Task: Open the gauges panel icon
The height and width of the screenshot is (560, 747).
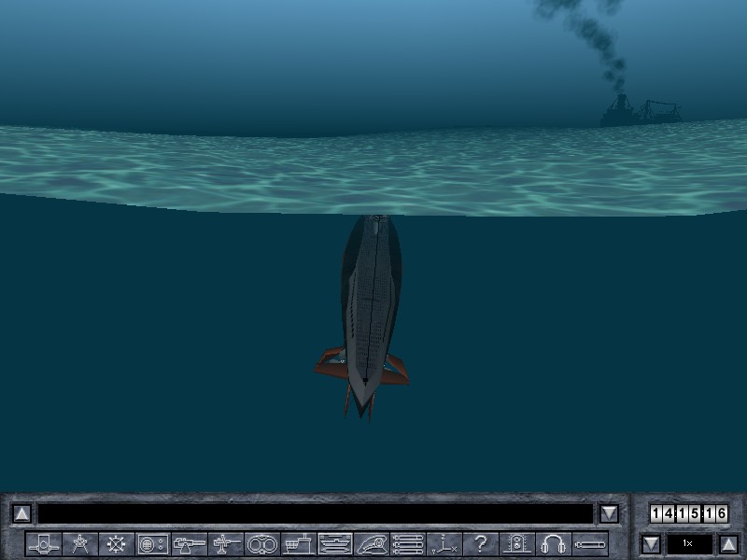Action: pos(152,544)
